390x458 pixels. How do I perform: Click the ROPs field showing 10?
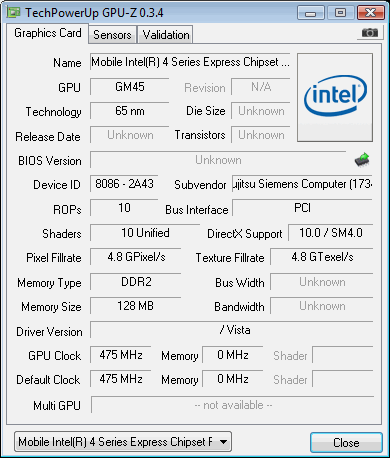(124, 208)
